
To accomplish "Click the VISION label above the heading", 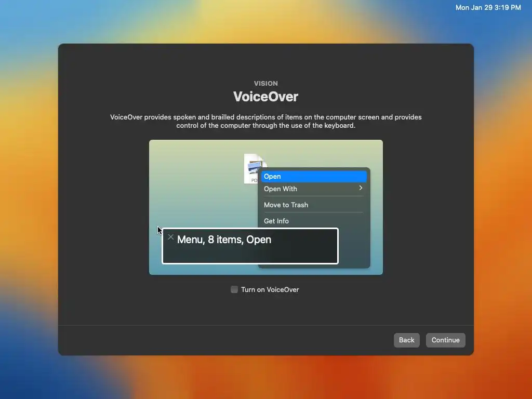I will [265, 84].
